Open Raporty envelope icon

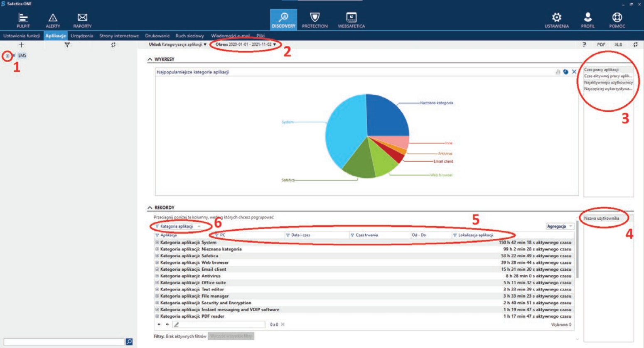[82, 20]
